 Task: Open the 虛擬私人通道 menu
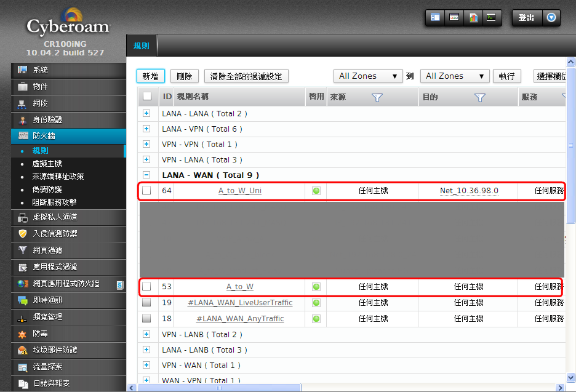pyautogui.click(x=69, y=217)
